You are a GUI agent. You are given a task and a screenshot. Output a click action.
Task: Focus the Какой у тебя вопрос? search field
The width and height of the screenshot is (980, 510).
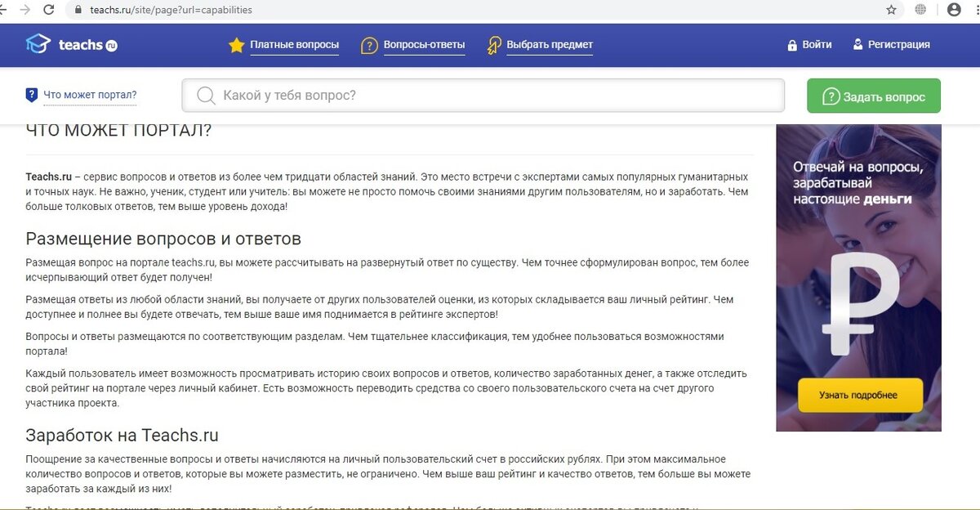(483, 96)
